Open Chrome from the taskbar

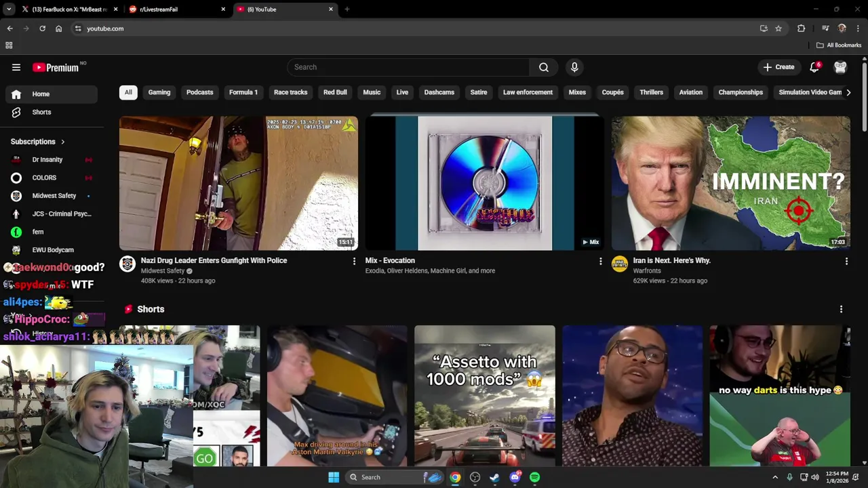(455, 477)
